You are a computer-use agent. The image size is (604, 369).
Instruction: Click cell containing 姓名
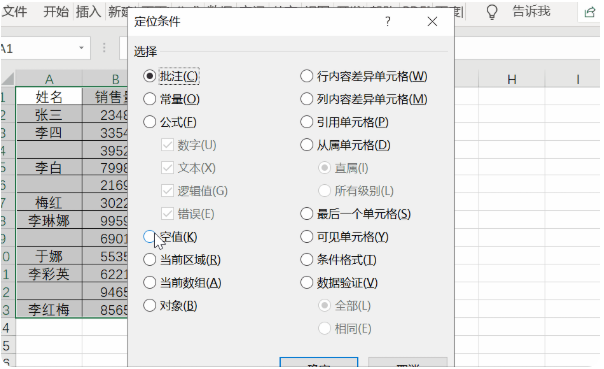point(49,97)
